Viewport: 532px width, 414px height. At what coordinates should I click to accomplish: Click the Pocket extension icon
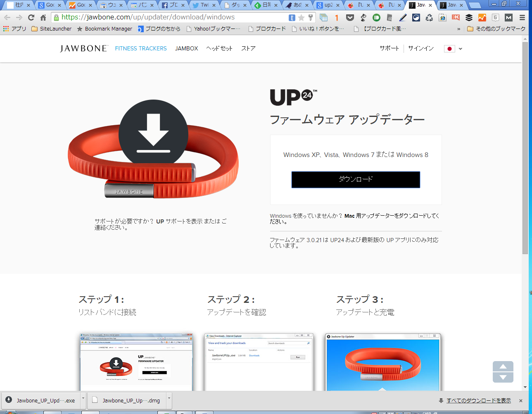click(x=350, y=18)
